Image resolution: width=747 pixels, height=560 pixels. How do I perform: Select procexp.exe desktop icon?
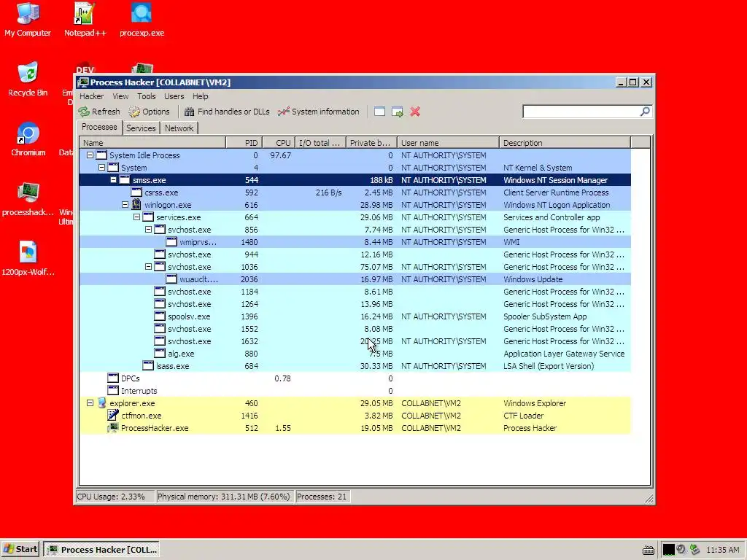[142, 20]
